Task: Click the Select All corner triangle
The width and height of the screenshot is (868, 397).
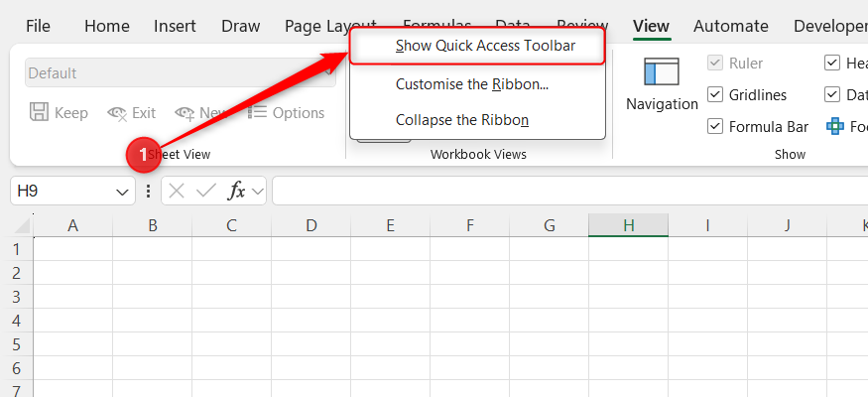Action: tap(22, 226)
